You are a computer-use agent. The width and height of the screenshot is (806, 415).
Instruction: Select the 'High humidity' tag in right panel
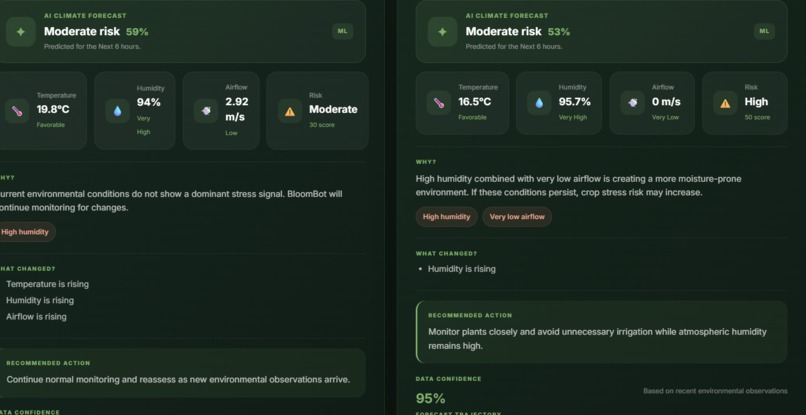(446, 216)
